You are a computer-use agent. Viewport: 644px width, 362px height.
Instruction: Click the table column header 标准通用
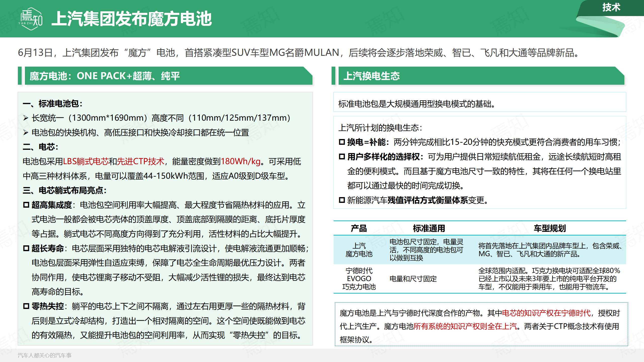coord(429,228)
